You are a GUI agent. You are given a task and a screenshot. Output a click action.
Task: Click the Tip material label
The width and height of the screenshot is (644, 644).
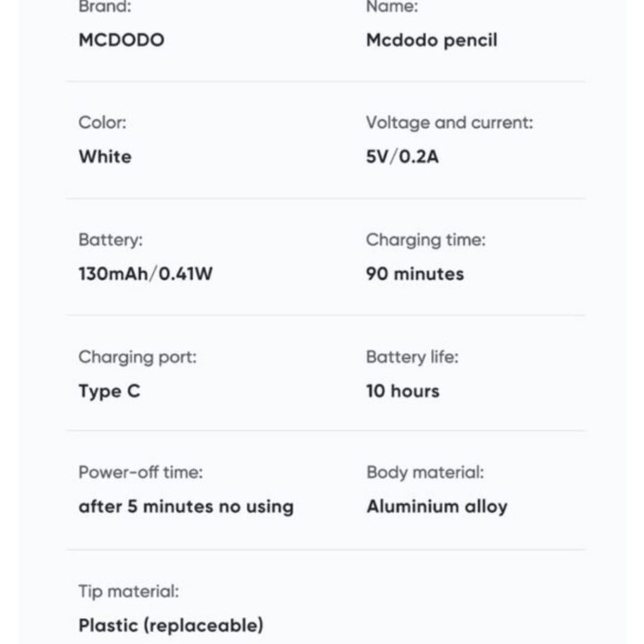click(129, 592)
